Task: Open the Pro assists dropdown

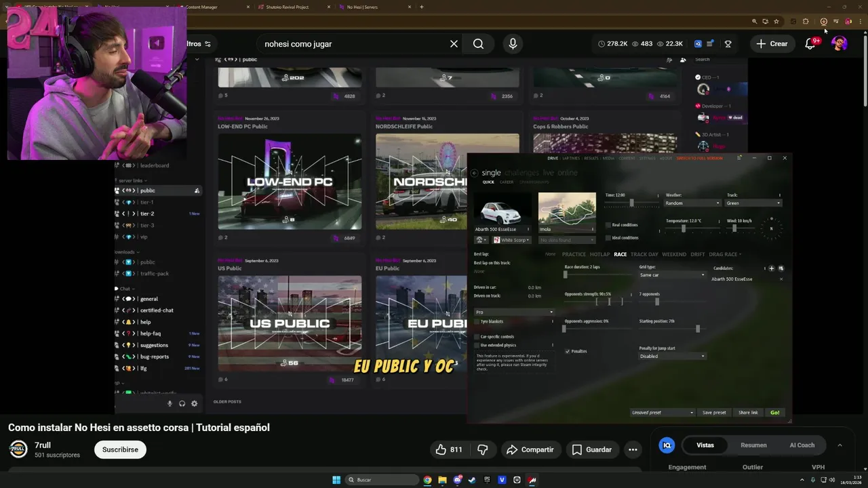Action: tap(514, 312)
